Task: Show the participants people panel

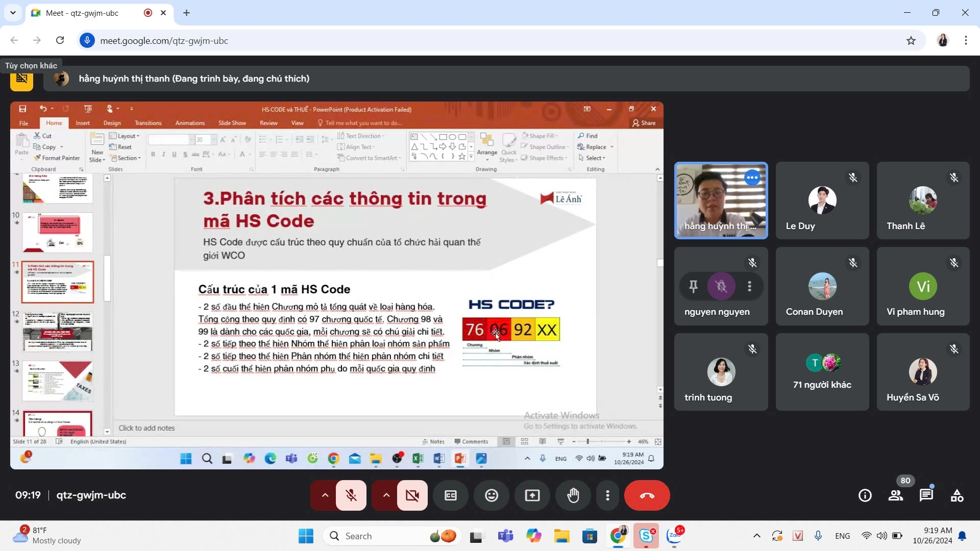Action: (895, 495)
